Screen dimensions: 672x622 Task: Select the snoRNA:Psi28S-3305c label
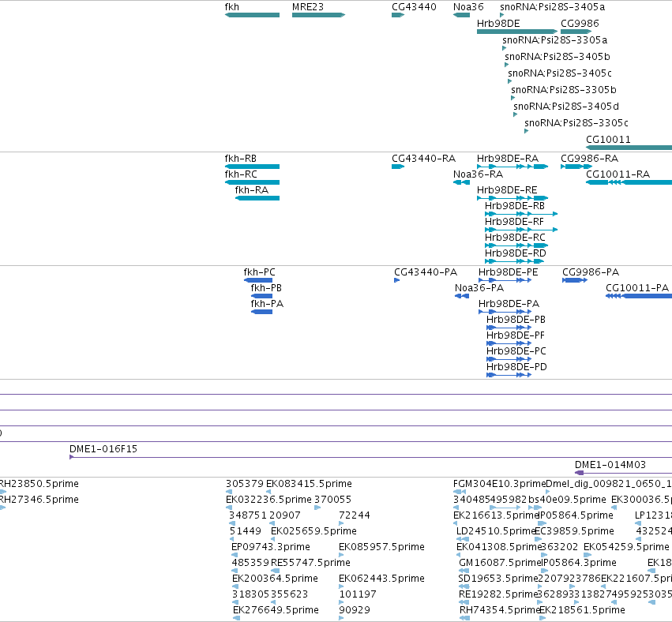[576, 123]
